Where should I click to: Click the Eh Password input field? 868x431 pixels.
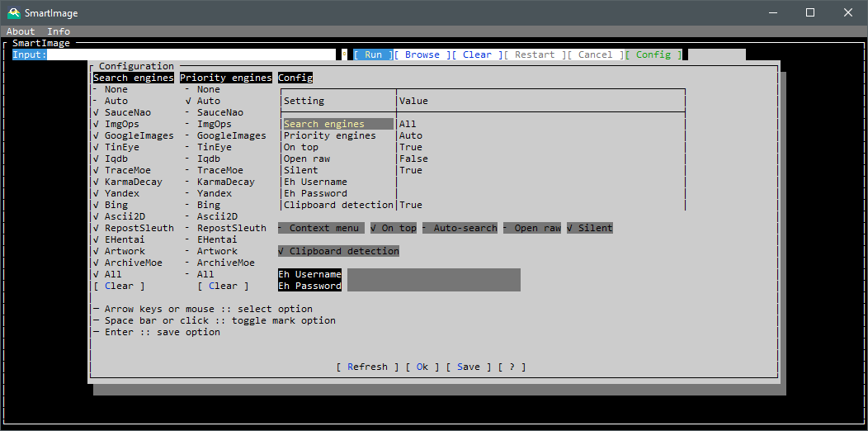coord(433,286)
